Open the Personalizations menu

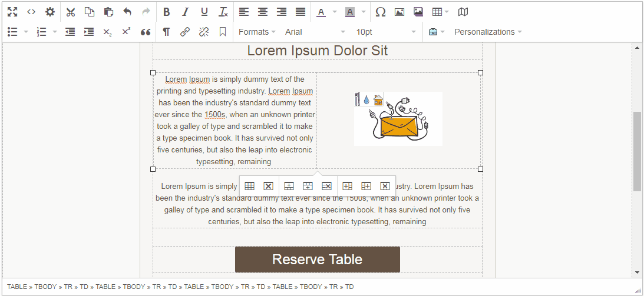pyautogui.click(x=488, y=32)
